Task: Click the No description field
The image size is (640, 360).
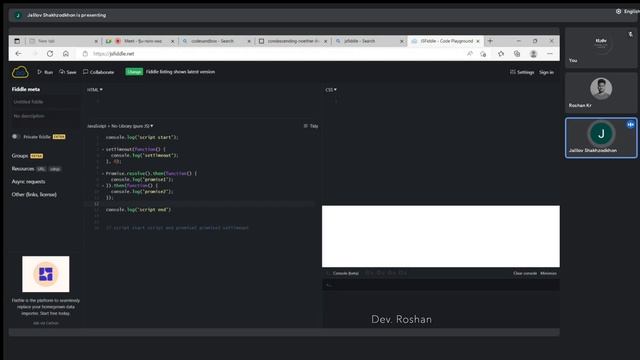Action: pyautogui.click(x=45, y=116)
